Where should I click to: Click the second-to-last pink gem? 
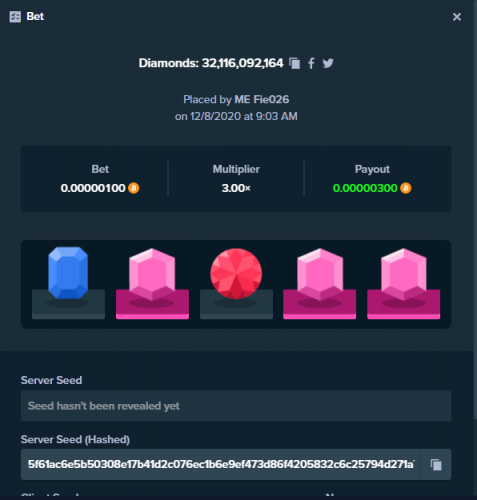(320, 274)
